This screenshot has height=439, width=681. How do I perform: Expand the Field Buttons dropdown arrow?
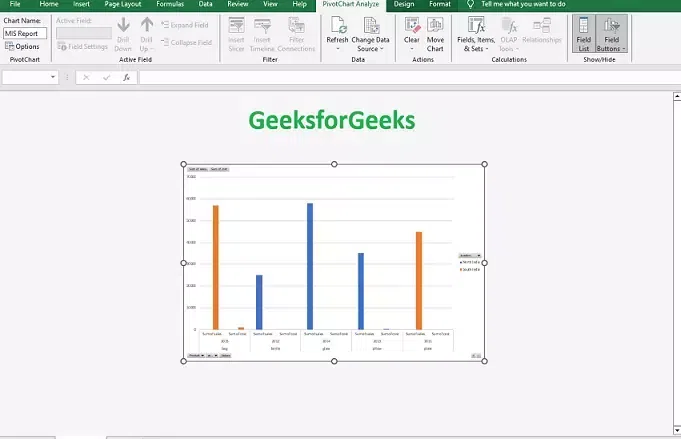click(x=624, y=49)
